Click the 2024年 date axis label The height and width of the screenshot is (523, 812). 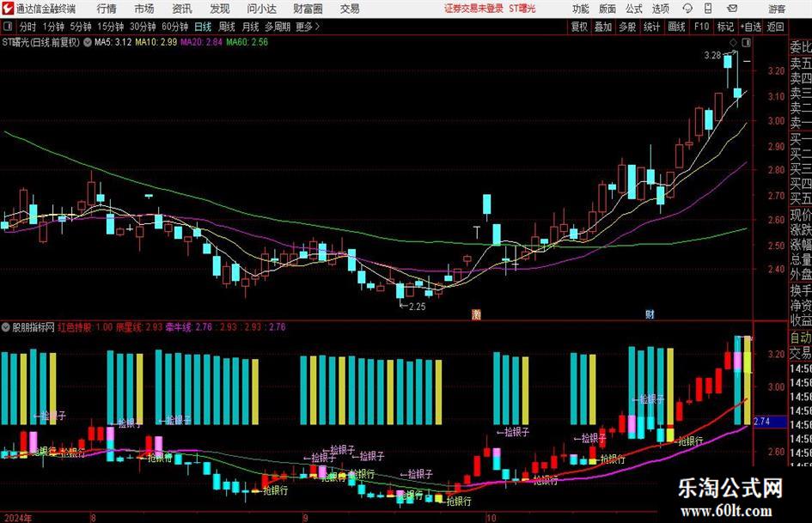[17, 518]
